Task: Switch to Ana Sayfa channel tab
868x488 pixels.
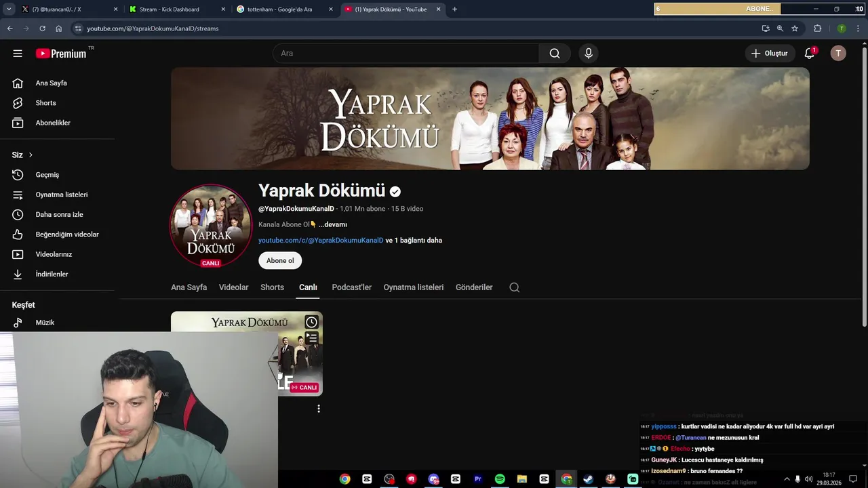Action: [189, 287]
